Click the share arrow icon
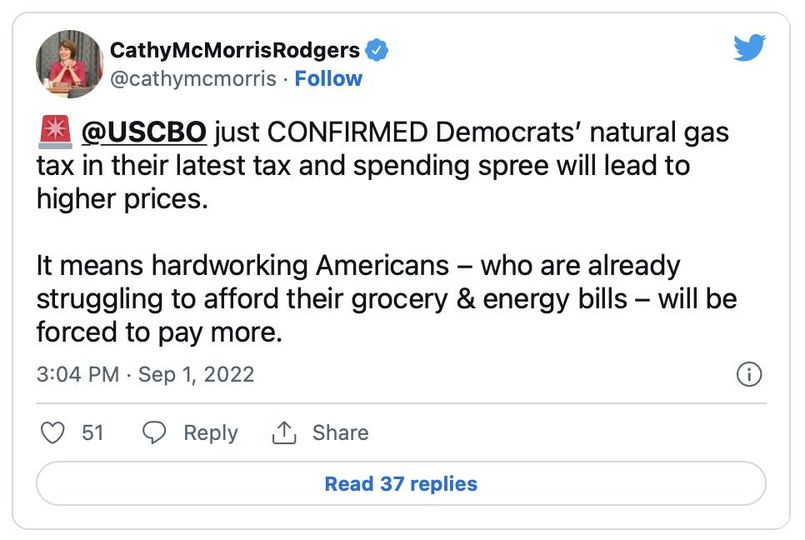805x540 pixels. (284, 433)
